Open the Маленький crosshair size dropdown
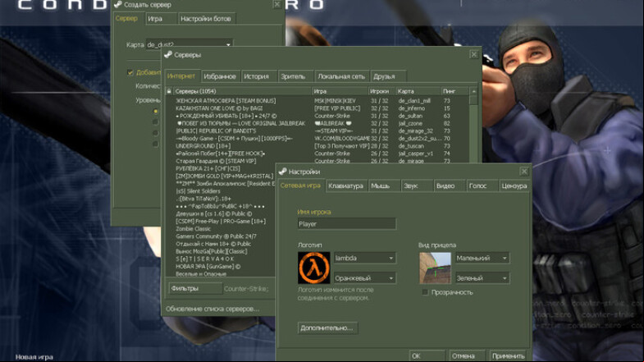 [x=482, y=258]
